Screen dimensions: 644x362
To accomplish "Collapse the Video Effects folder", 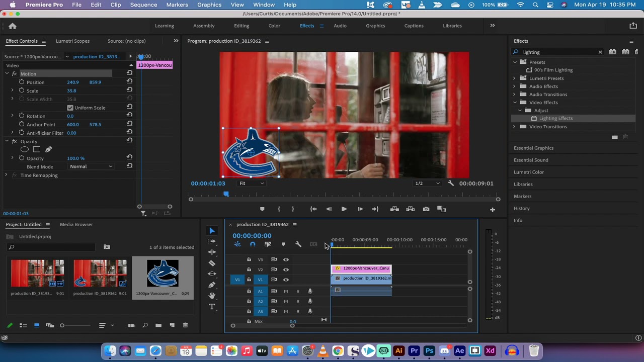I will (x=515, y=103).
